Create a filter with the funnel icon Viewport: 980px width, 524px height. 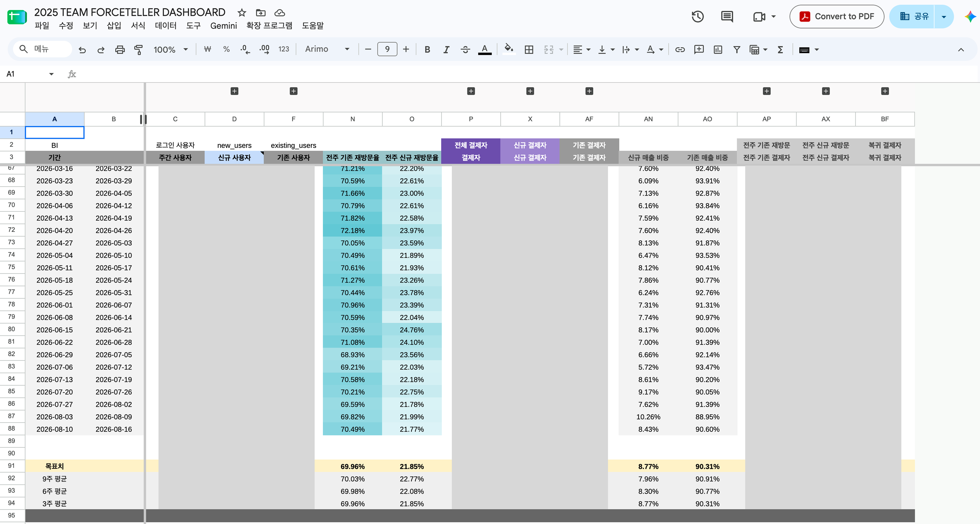tap(737, 49)
